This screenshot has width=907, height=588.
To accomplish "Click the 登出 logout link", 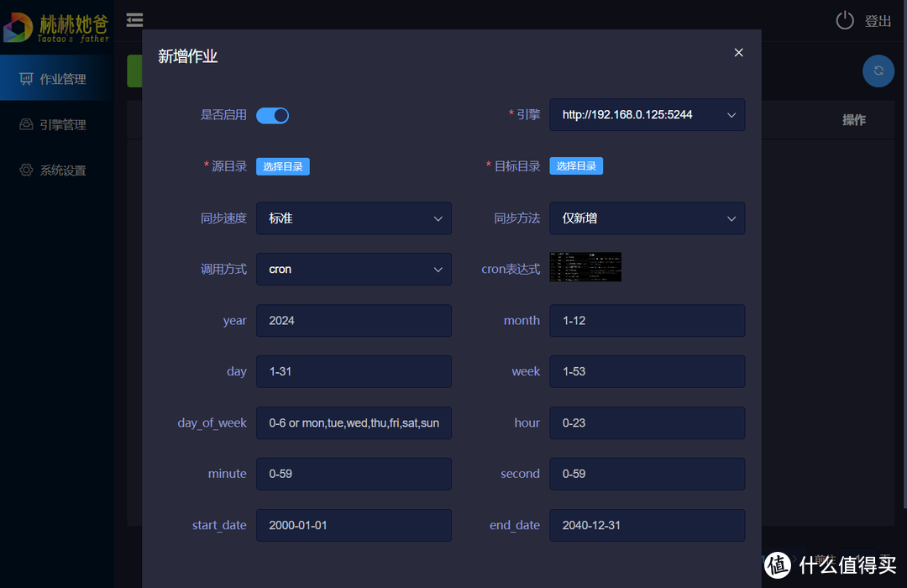I will [x=878, y=22].
